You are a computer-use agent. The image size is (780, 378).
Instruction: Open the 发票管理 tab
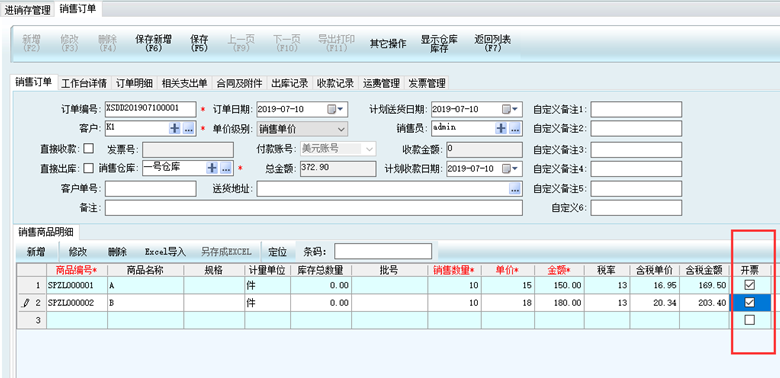[427, 84]
